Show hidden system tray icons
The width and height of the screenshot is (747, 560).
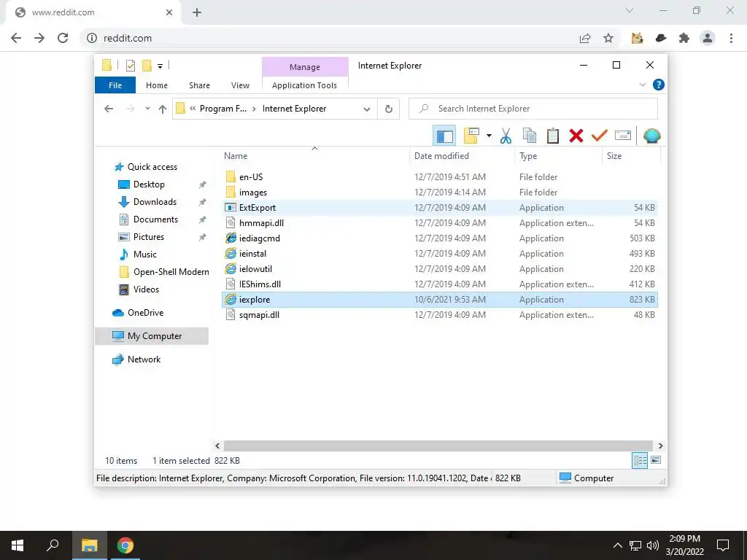(x=617, y=545)
